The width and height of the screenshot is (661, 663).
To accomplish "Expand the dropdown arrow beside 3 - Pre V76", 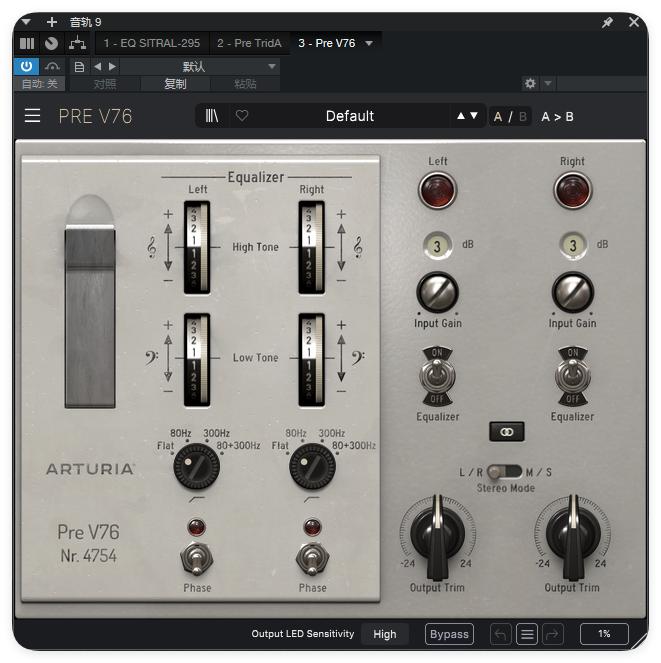I will point(369,43).
